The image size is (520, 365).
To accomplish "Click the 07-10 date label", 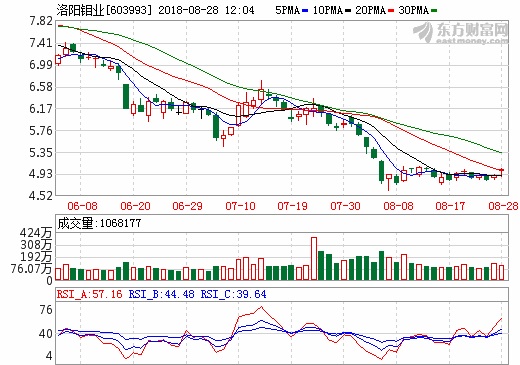I will click(240, 206).
